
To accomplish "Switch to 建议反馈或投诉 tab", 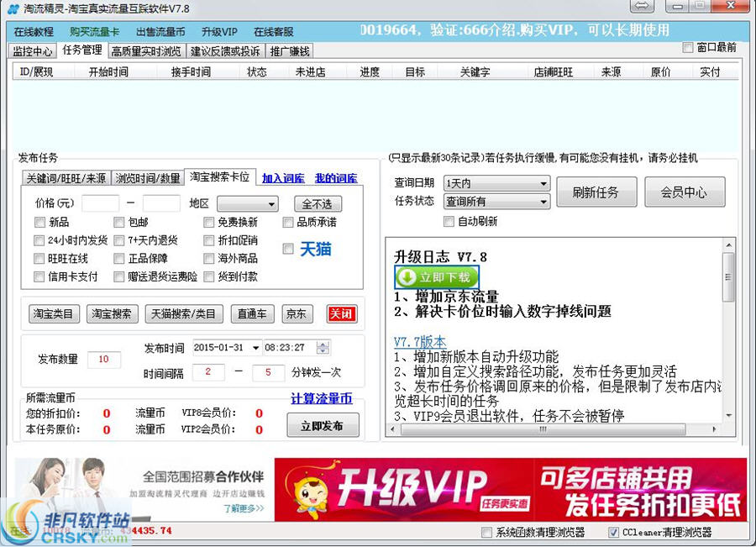I will (x=225, y=51).
